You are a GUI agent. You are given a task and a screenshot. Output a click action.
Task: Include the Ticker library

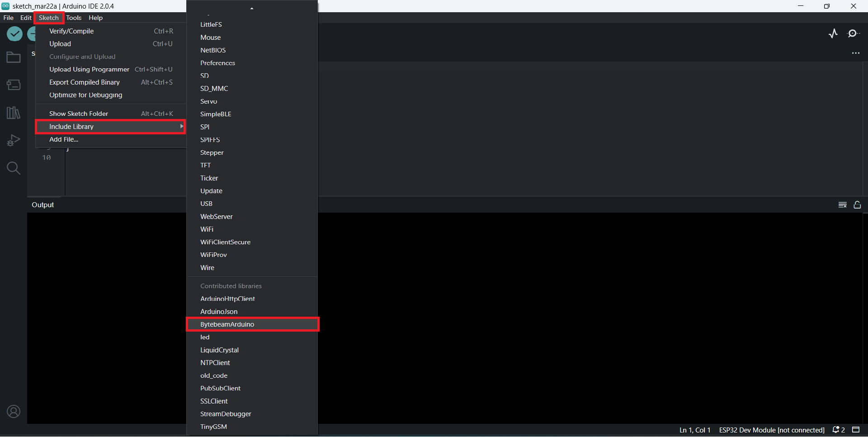click(252, 178)
